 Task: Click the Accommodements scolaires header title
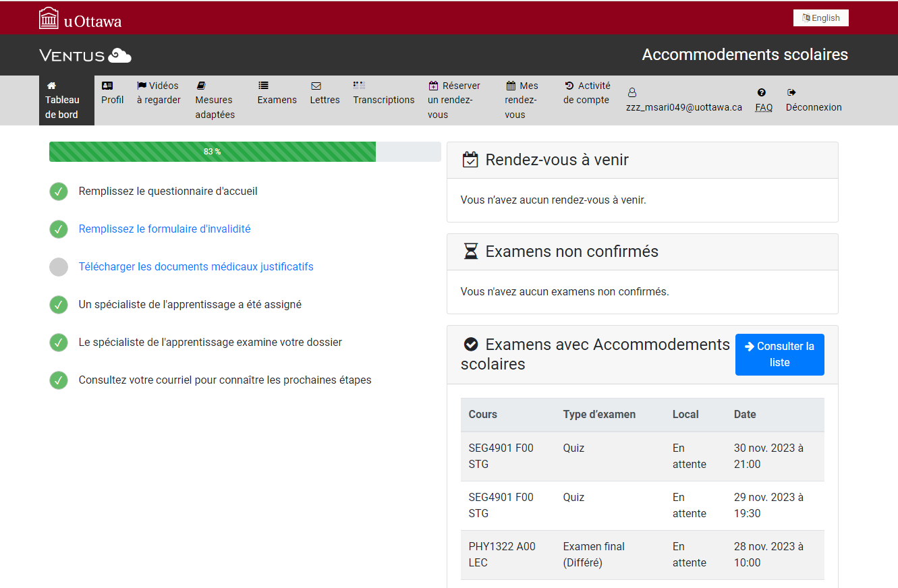click(745, 55)
